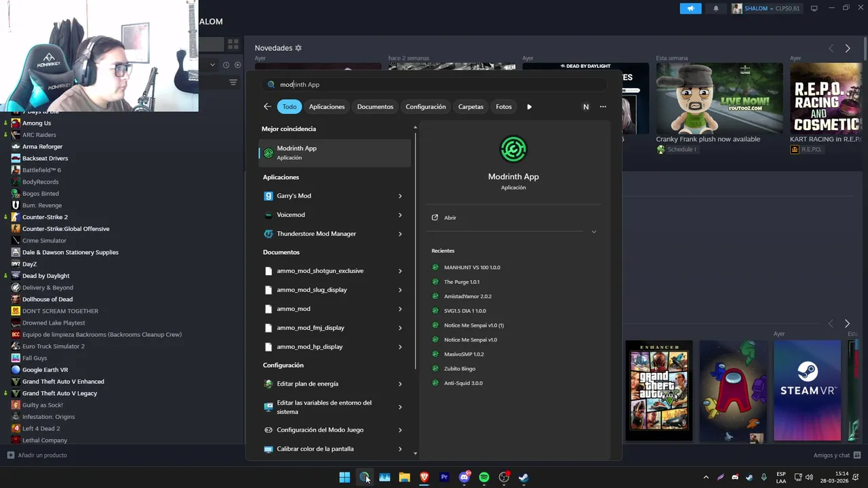Open File Explorer from taskbar
The width and height of the screenshot is (868, 488).
click(404, 477)
